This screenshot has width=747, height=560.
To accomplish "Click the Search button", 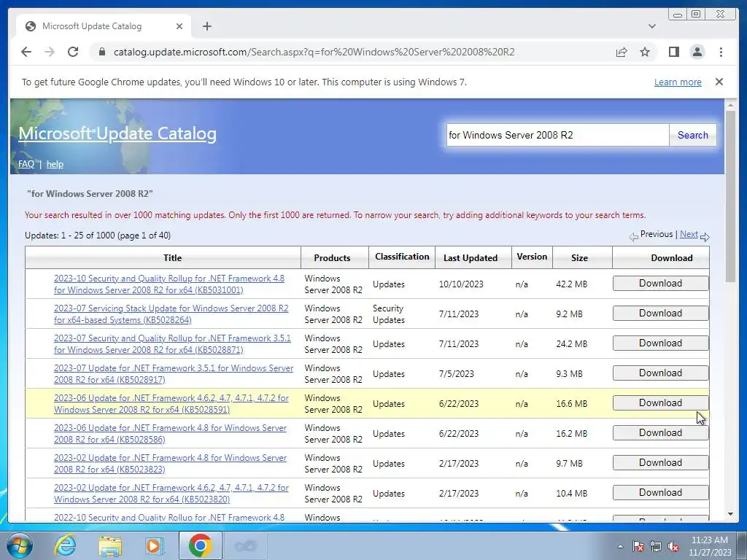I will click(692, 135).
